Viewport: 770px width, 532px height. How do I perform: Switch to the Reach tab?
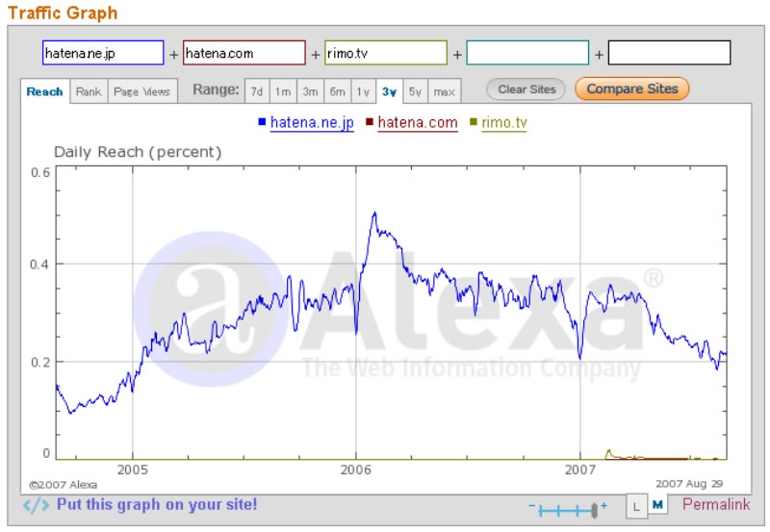44,91
